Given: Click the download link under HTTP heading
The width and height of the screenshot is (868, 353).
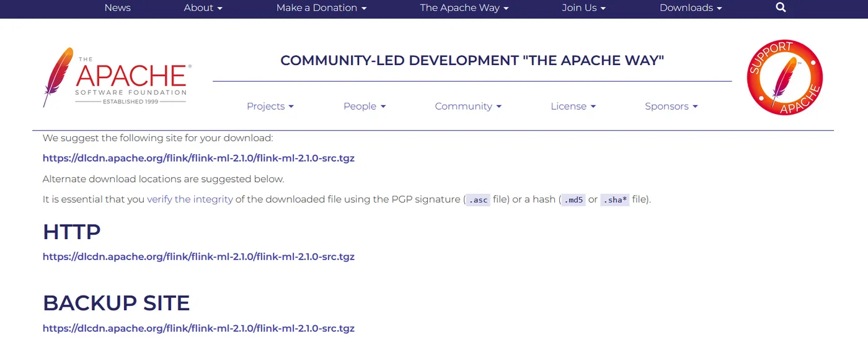Looking at the screenshot, I should [x=198, y=256].
